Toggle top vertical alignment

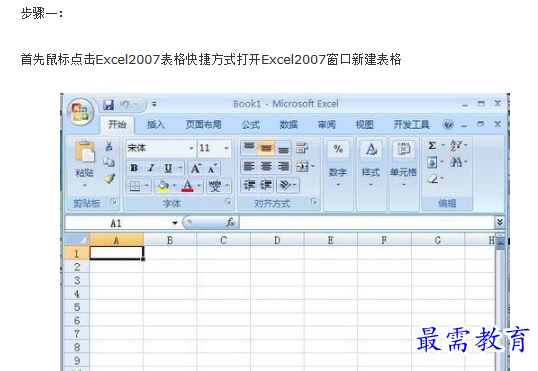[249, 148]
